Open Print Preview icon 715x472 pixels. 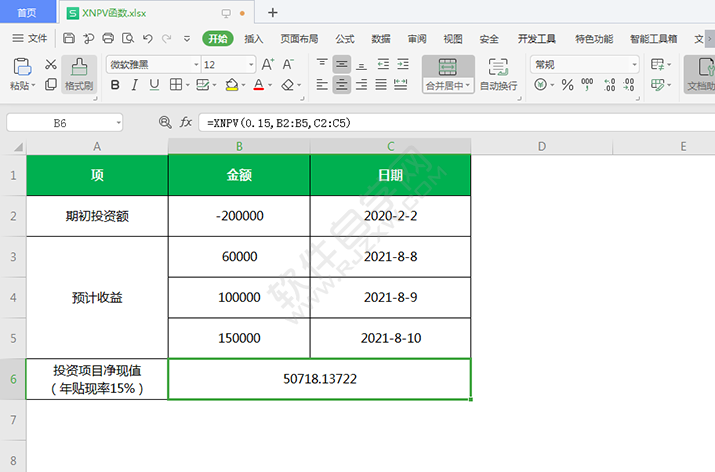[128, 38]
